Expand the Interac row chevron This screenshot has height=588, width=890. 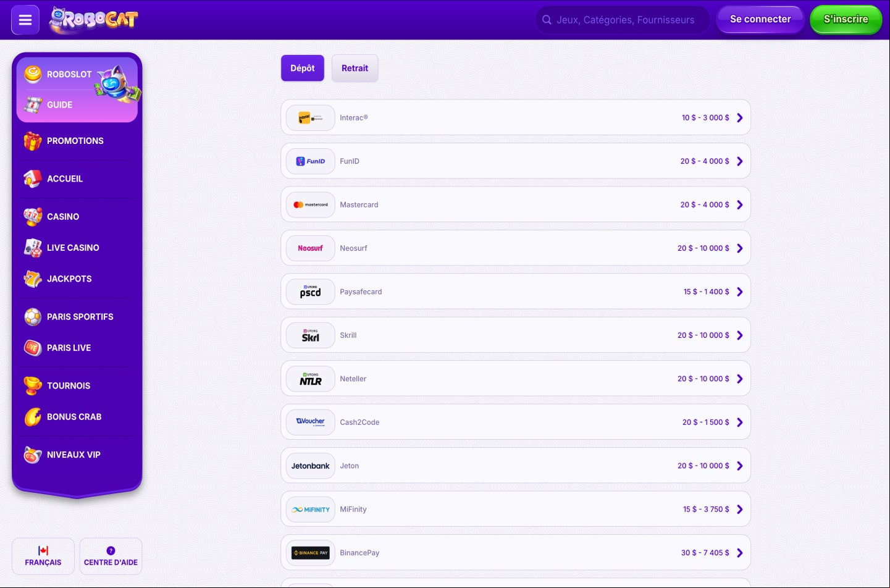tap(739, 118)
